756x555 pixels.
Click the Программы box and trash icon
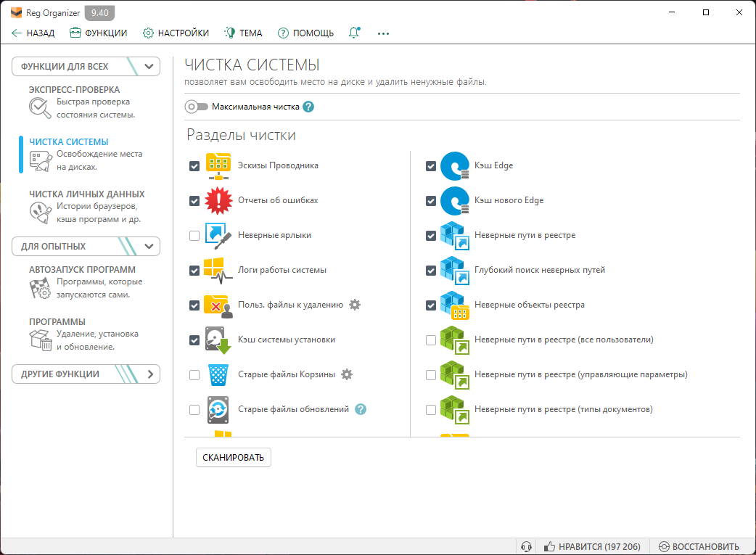click(x=40, y=340)
